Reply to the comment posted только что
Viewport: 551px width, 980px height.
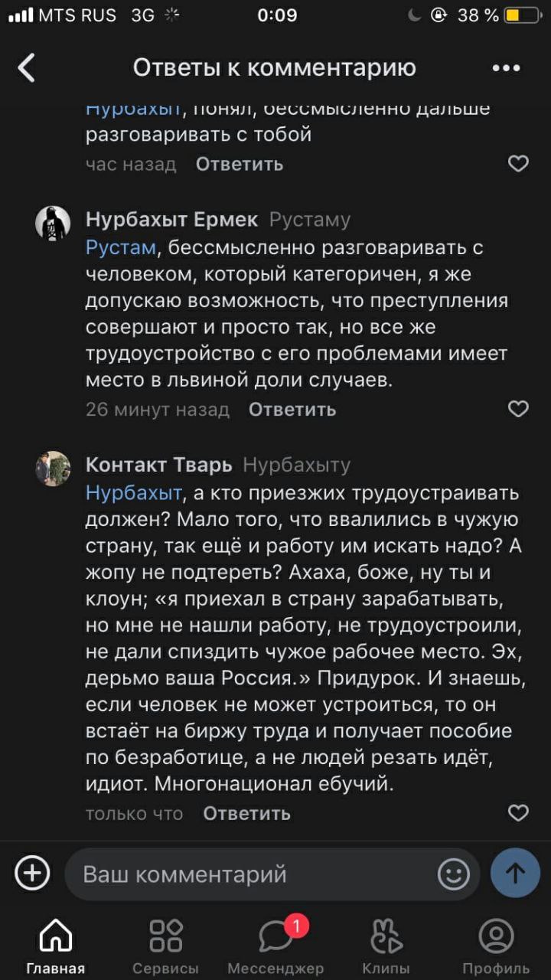point(246,813)
